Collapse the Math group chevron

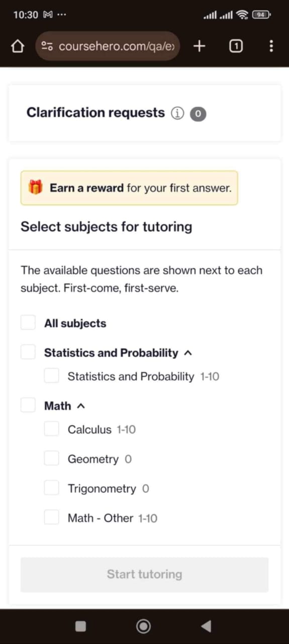81,406
